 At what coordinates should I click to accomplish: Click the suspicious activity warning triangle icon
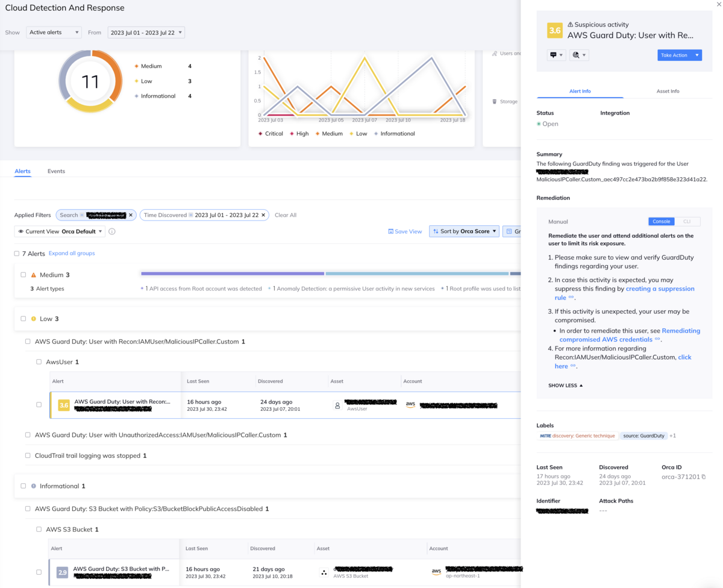click(571, 25)
